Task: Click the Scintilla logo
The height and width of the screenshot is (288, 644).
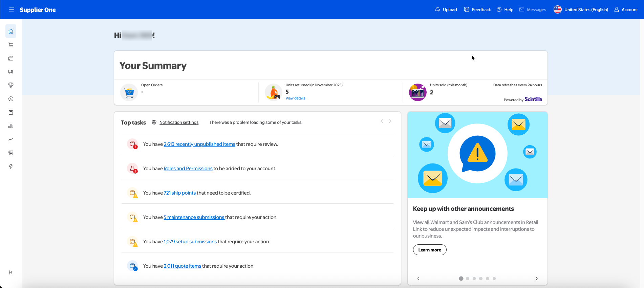Action: [533, 99]
